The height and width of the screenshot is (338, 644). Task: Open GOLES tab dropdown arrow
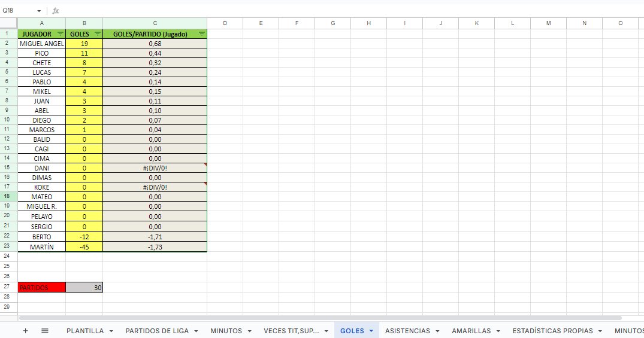pyautogui.click(x=371, y=331)
